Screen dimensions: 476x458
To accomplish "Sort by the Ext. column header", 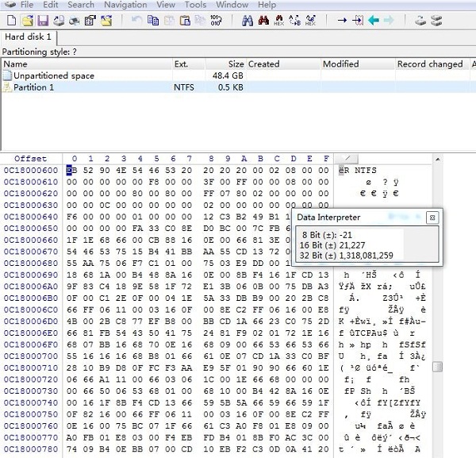I will [189, 64].
